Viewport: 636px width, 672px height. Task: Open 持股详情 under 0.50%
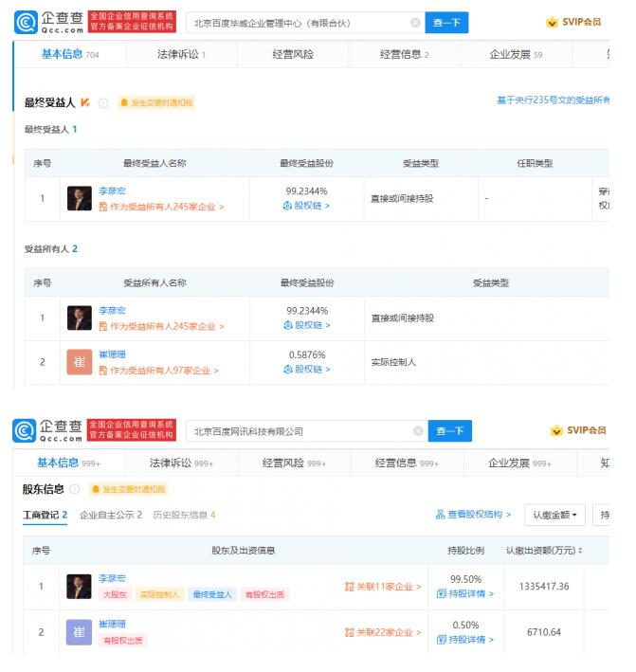(465, 640)
